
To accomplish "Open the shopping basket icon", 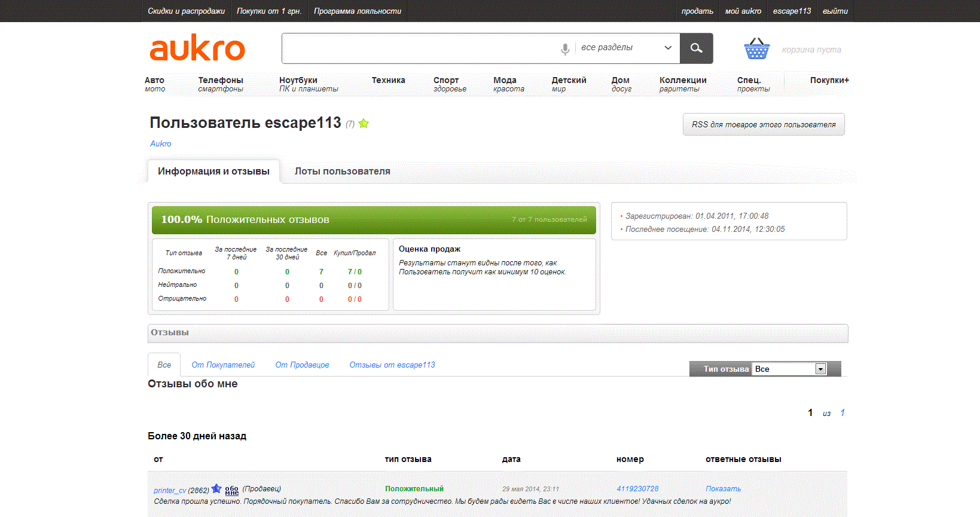I will click(756, 49).
